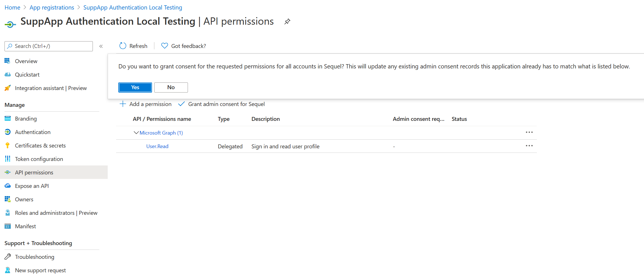Screen dimensions: 644x279
Task: Click the Quickstart cloud icon
Action: [x=8, y=74]
